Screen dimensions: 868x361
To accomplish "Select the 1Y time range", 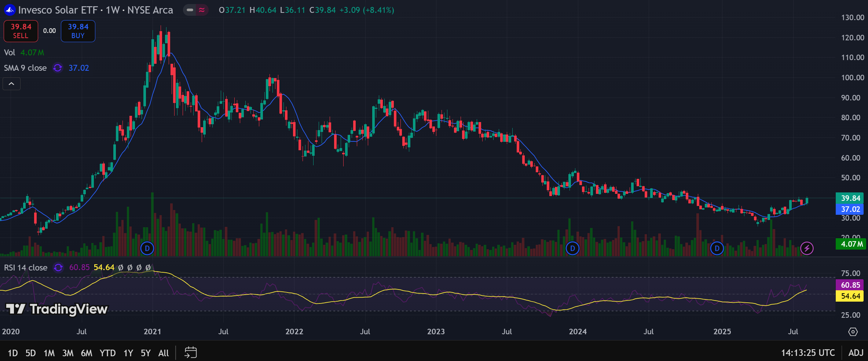I will click(128, 353).
